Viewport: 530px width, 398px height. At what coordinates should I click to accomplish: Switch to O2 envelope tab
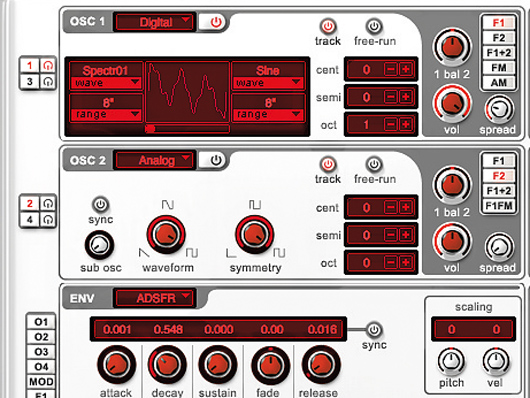(x=41, y=337)
